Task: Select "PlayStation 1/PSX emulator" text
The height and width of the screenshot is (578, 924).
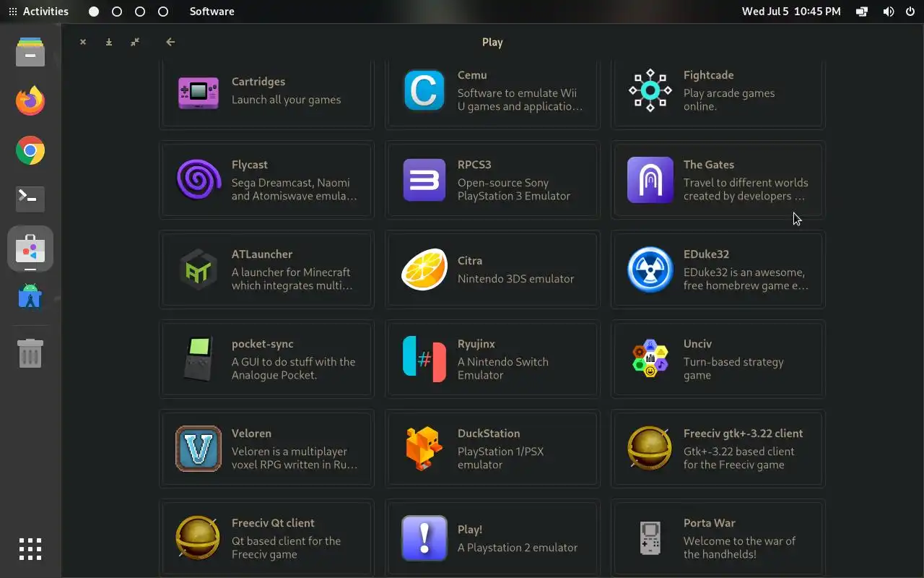Action: click(x=500, y=458)
